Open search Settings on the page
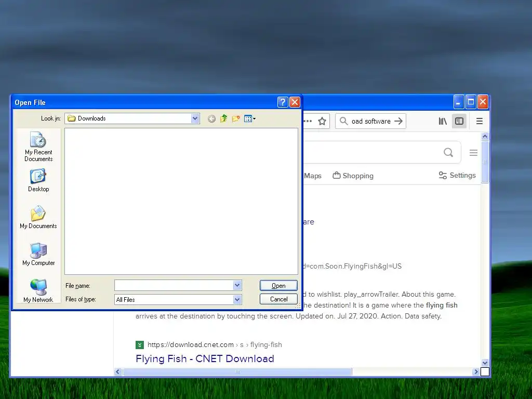This screenshot has width=532, height=399. click(x=457, y=176)
